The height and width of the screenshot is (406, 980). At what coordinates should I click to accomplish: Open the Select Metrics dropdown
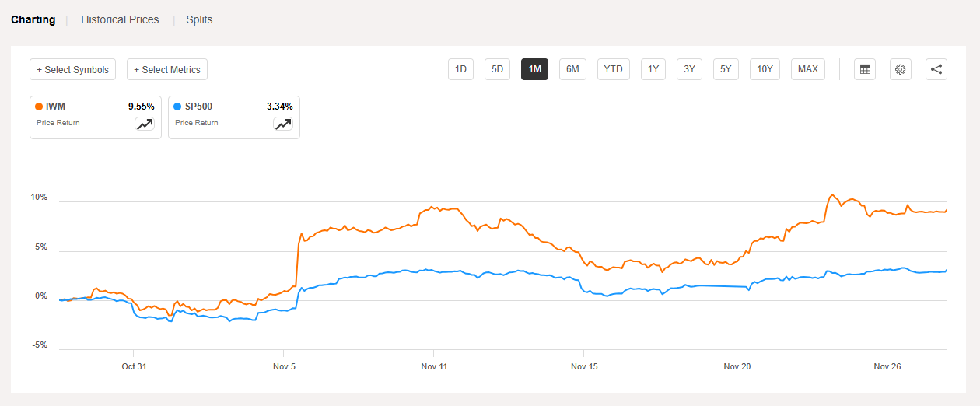click(x=167, y=69)
